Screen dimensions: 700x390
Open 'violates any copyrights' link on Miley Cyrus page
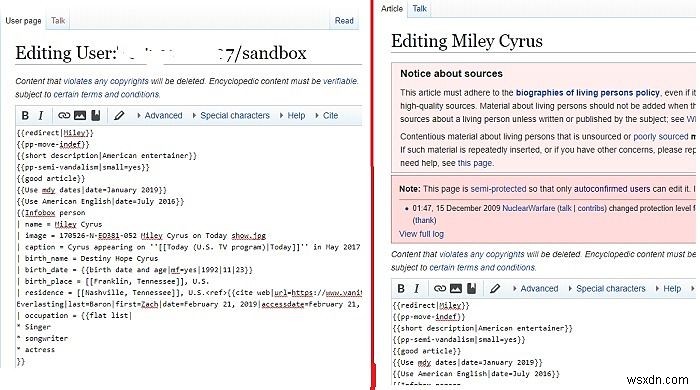point(482,254)
